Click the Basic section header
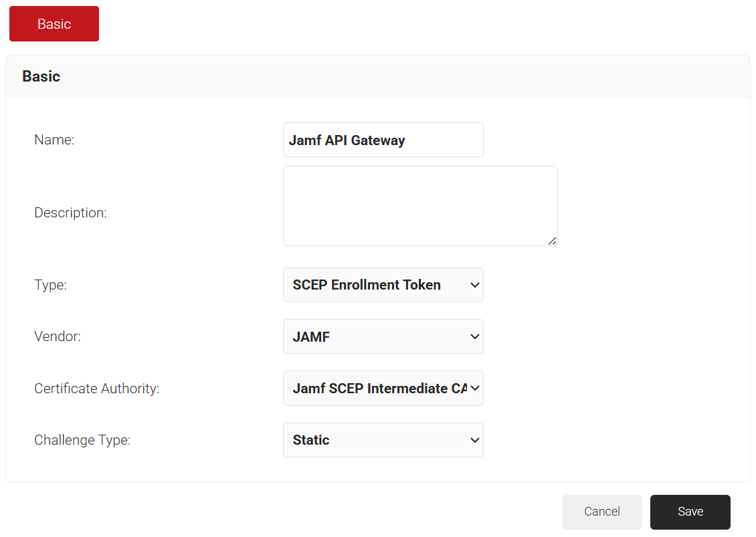The height and width of the screenshot is (537, 756). pos(41,76)
